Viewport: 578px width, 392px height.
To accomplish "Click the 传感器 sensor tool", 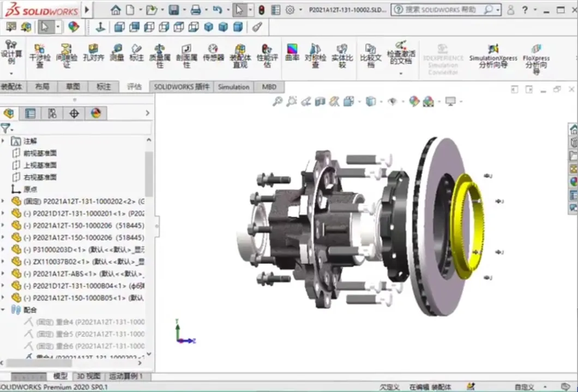I will pos(213,53).
